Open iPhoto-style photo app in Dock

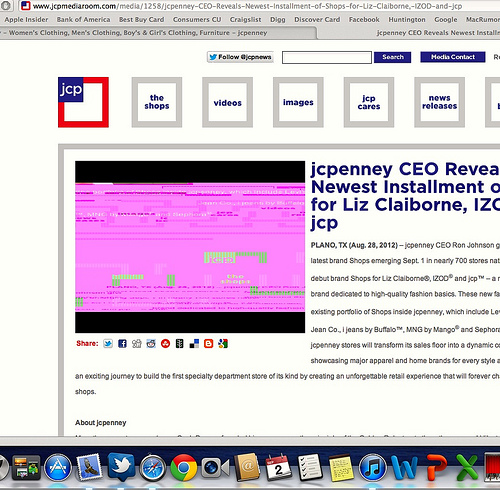pos(26,468)
